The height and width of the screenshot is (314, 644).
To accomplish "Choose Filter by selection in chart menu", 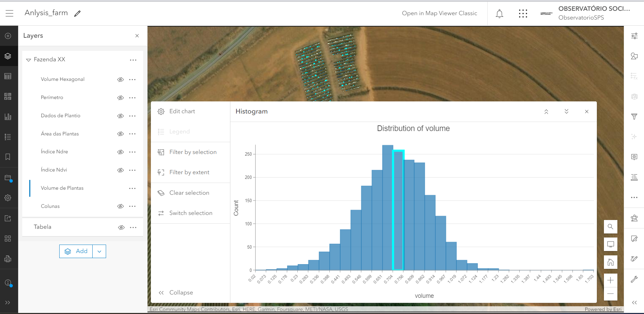I will coord(193,152).
